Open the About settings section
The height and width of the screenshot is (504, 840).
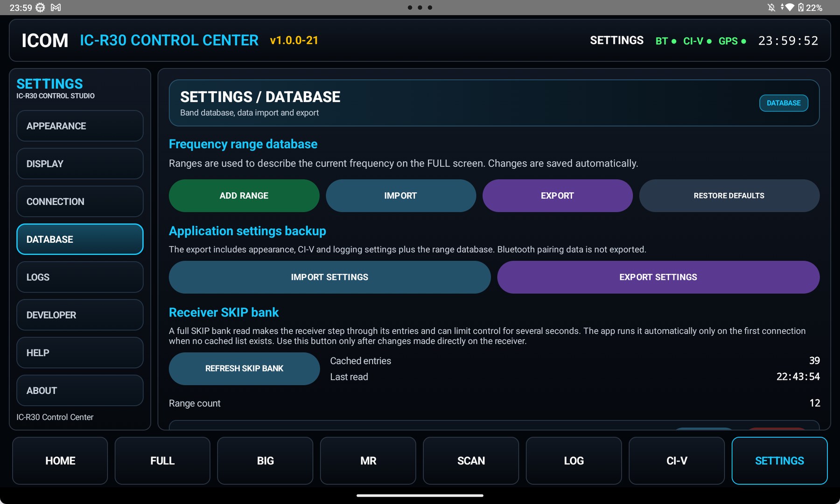point(80,391)
